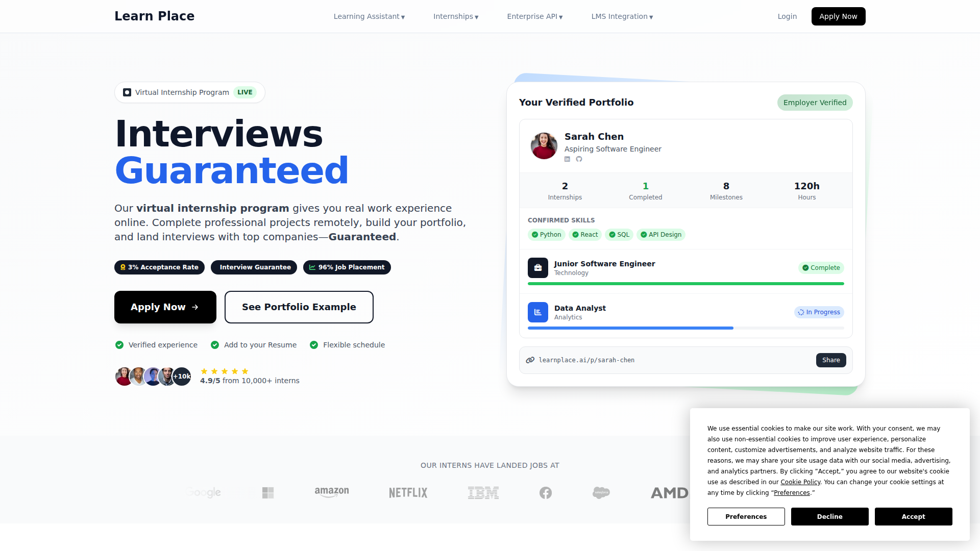Click Sarah Chen's profile avatar
The image size is (980, 551).
pos(544,146)
